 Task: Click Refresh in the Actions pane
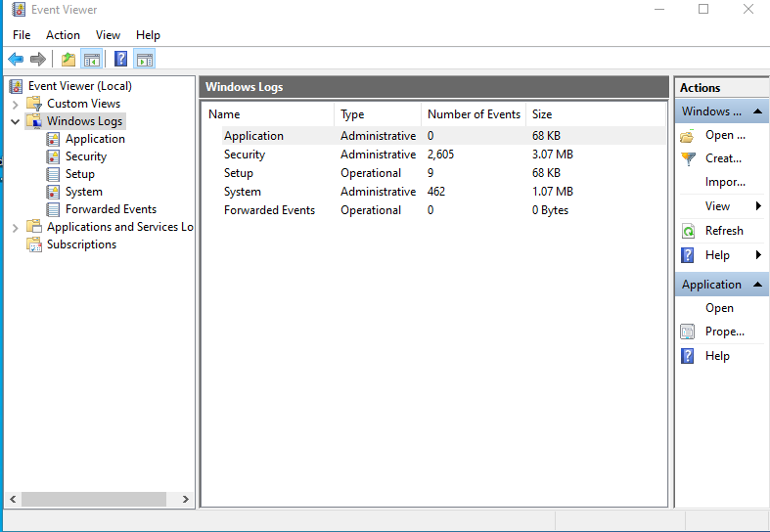pos(724,231)
